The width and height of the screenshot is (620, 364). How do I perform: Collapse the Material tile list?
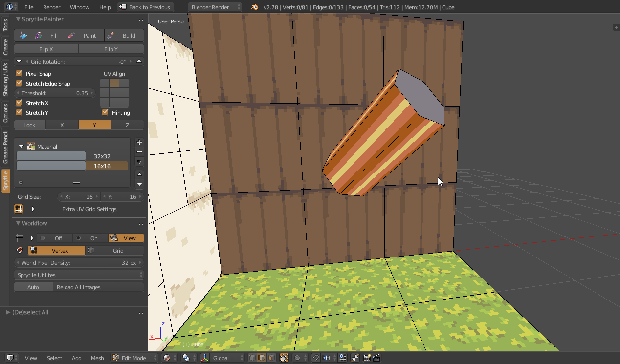22,147
